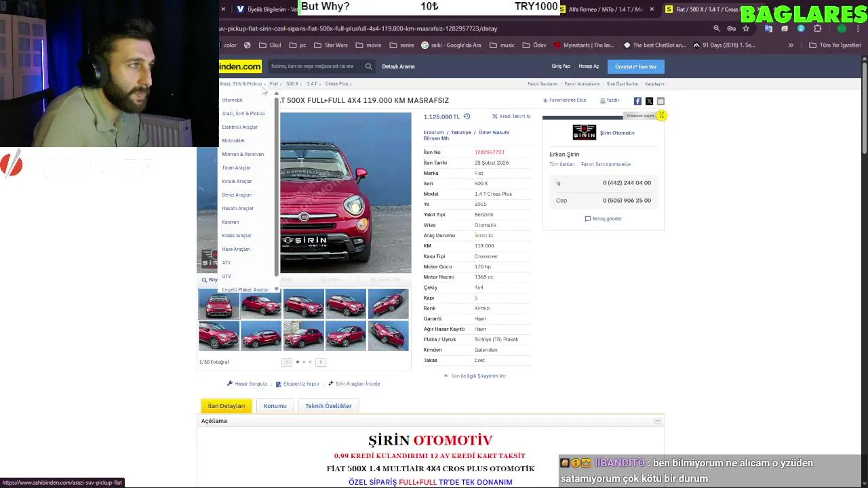The width and height of the screenshot is (868, 488).
Task: Collapse the Açıklama section
Action: tap(657, 421)
